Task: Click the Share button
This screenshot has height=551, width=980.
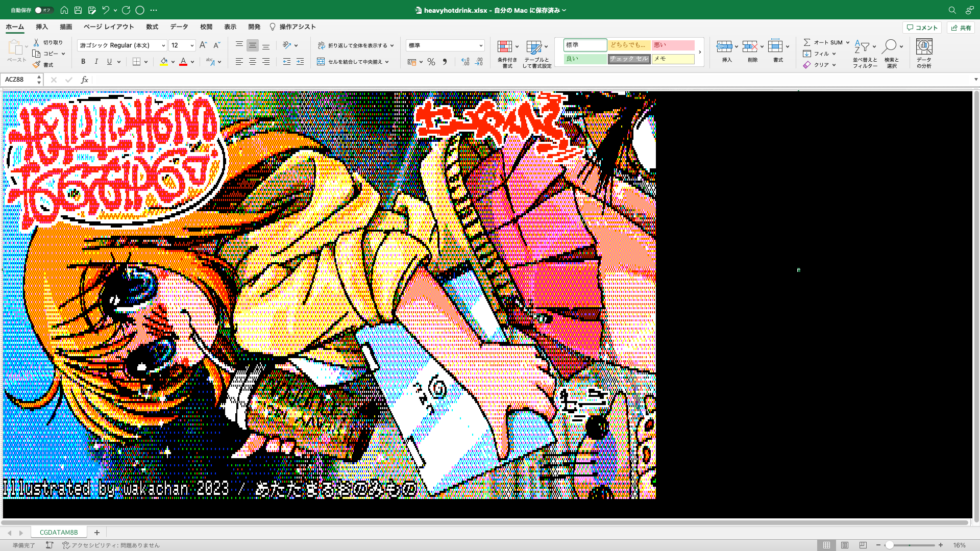Action: pos(961,28)
